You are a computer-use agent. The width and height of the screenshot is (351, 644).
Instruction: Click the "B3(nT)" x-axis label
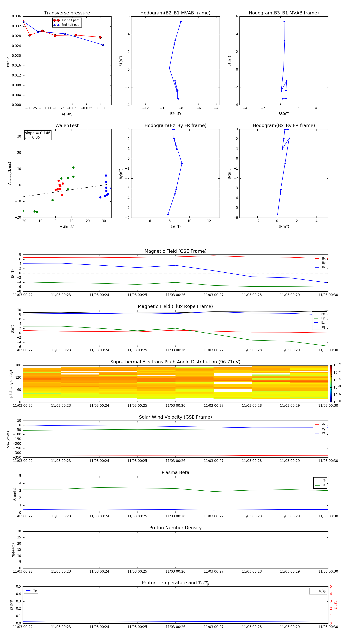[284, 114]
